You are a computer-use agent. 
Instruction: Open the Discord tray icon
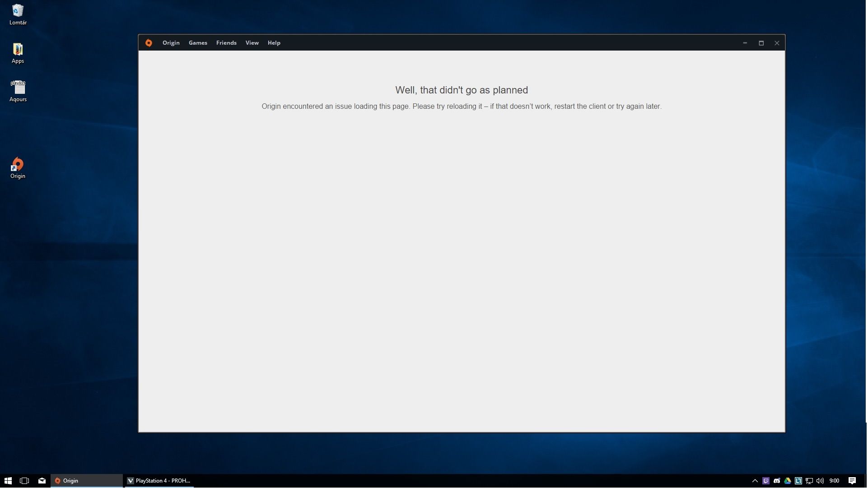click(x=777, y=481)
